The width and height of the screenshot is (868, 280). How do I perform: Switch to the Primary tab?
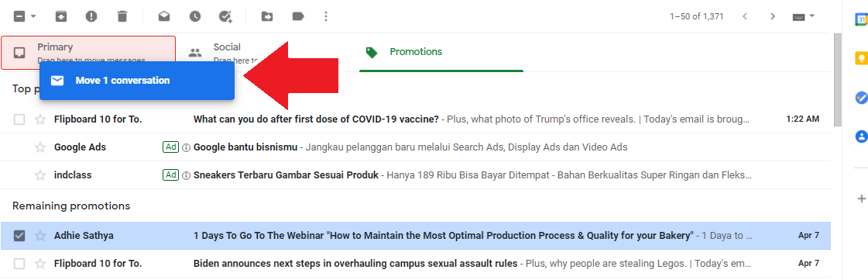click(x=88, y=53)
